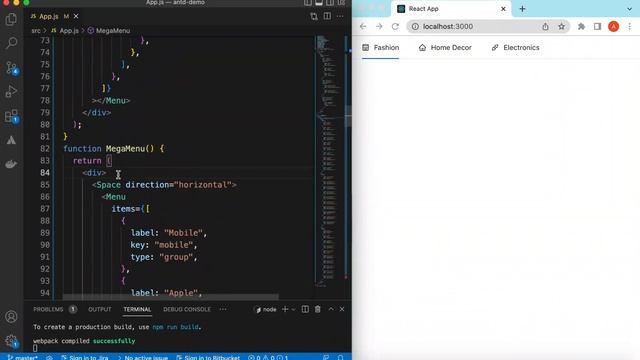Open a new browser tab
Image resolution: width=640 pixels, height=360 pixels.
(522, 9)
